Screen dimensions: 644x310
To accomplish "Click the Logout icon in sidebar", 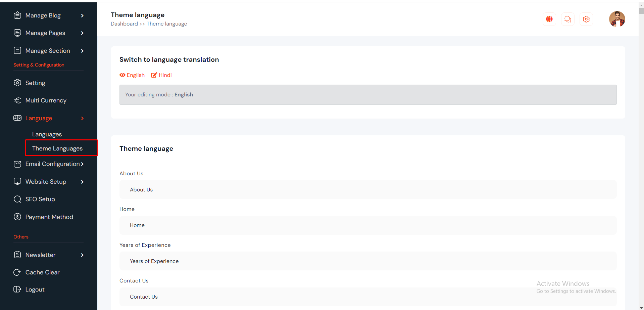I will click(x=17, y=290).
